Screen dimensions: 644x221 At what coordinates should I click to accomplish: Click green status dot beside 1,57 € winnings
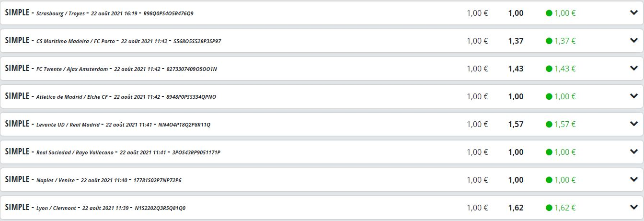549,125
